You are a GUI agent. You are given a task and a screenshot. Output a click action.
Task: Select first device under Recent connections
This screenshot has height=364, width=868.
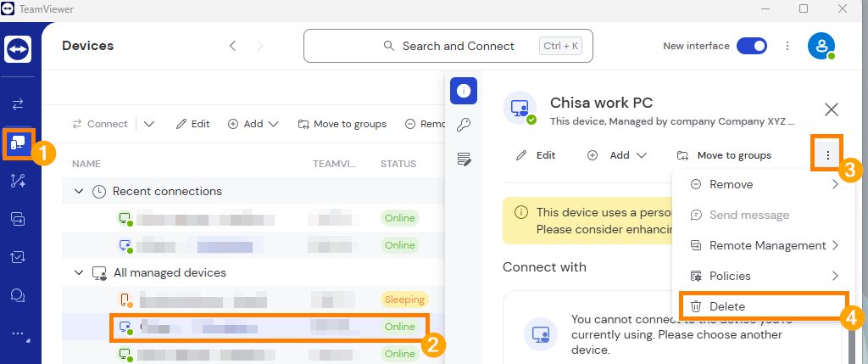coord(253,218)
